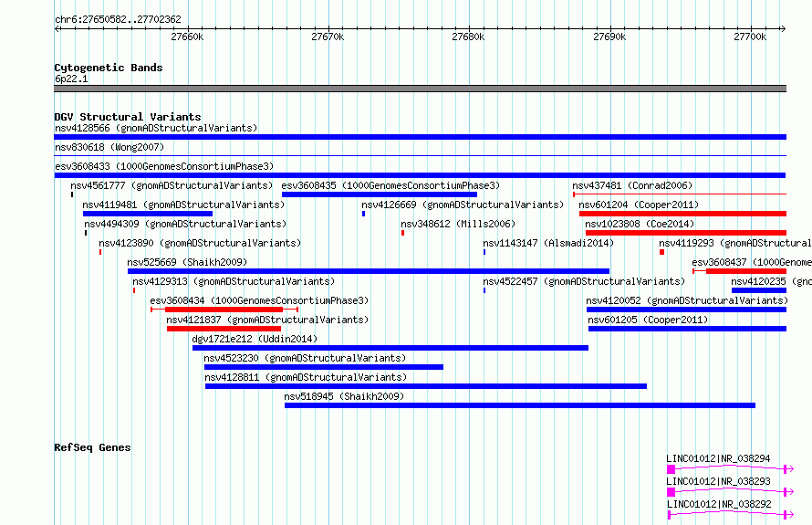
Task: Select the nsv4120235 variant label
Action: 772,281
